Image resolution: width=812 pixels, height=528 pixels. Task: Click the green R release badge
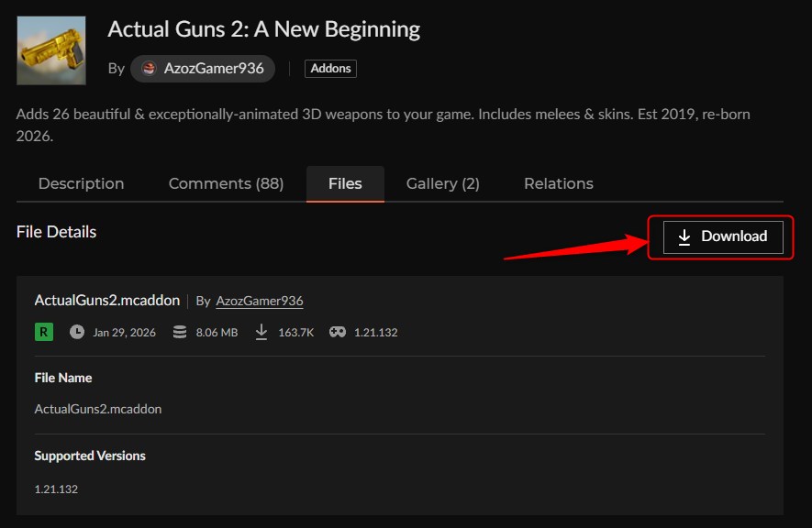[x=43, y=332]
